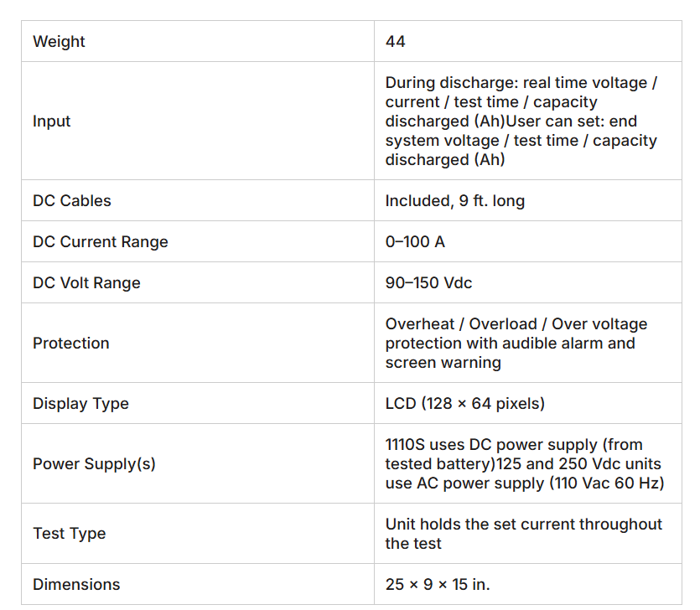Image resolution: width=700 pixels, height=610 pixels.
Task: Select the 90–150 Vdc value
Action: (428, 282)
